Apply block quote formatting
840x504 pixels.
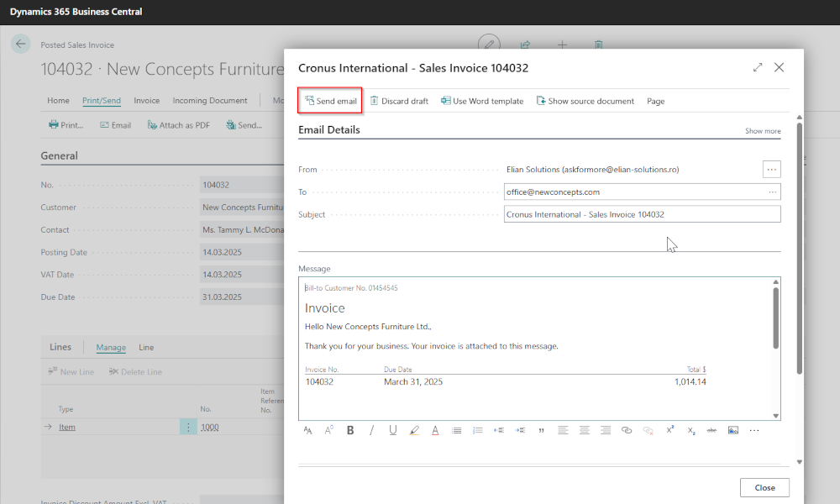pos(541,430)
